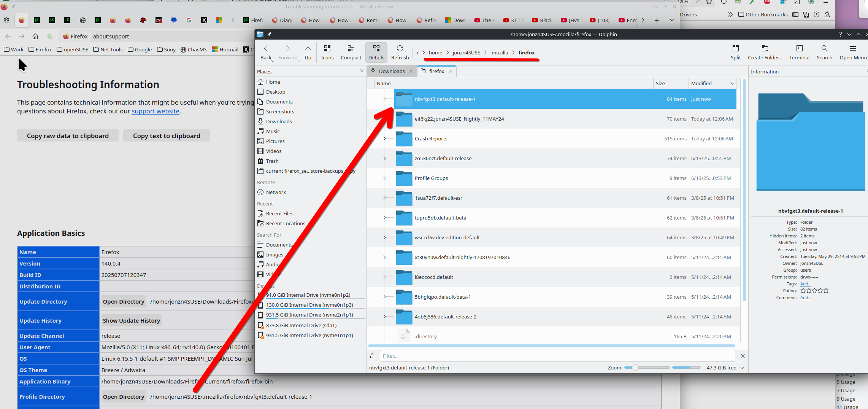Click 'home' in the Dolphin breadcrumb
This screenshot has width=868, height=409.
(435, 53)
